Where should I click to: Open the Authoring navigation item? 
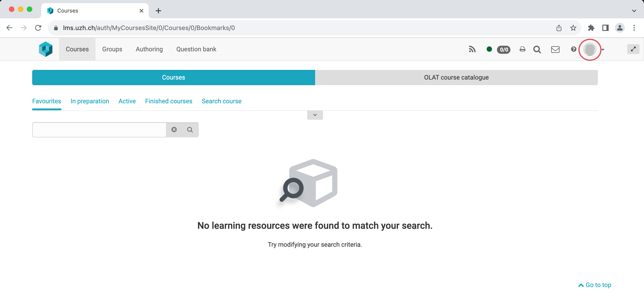click(149, 49)
